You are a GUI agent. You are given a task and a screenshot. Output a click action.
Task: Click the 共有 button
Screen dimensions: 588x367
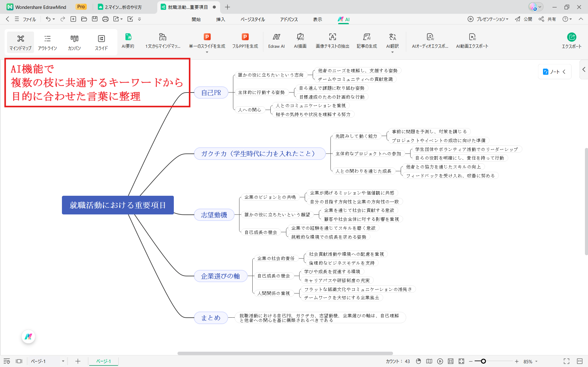547,19
